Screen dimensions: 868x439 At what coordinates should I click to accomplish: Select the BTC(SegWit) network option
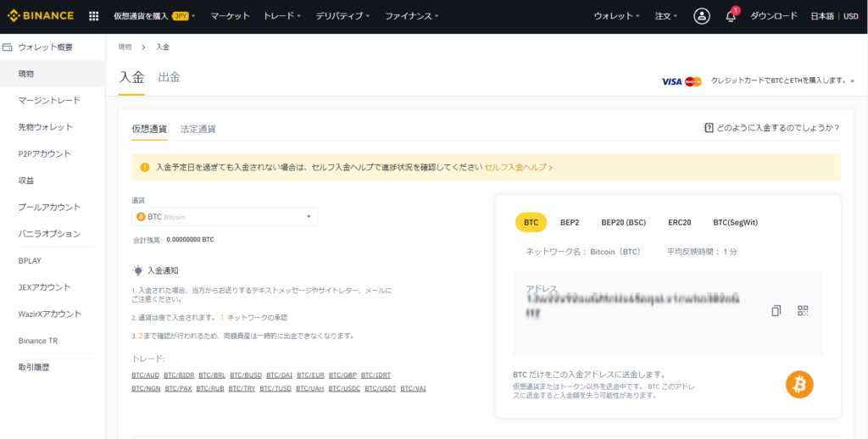[x=735, y=222]
